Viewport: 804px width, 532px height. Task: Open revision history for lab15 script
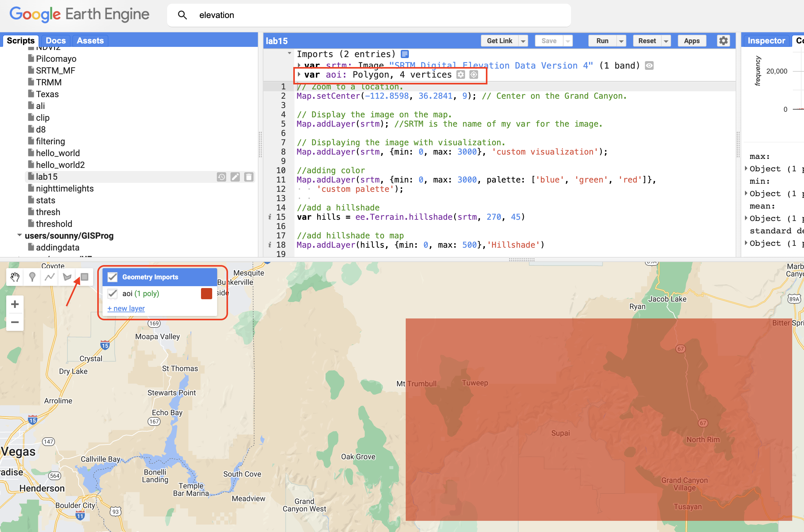point(222,176)
